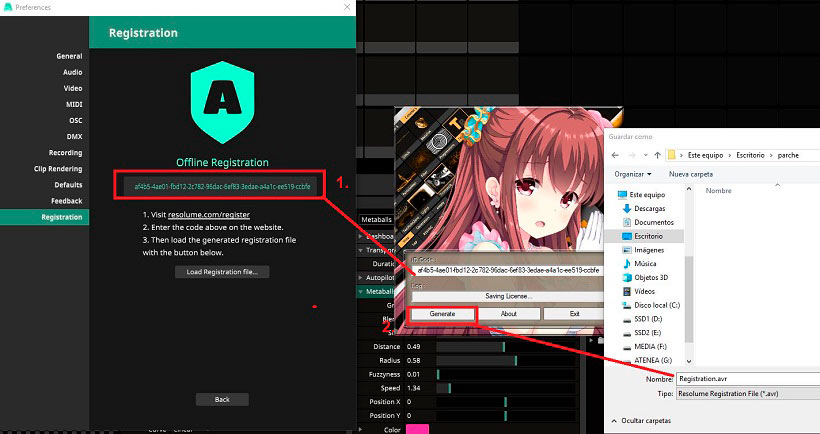The width and height of the screenshot is (820, 434).
Task: Open the OSC preferences section
Action: point(75,120)
